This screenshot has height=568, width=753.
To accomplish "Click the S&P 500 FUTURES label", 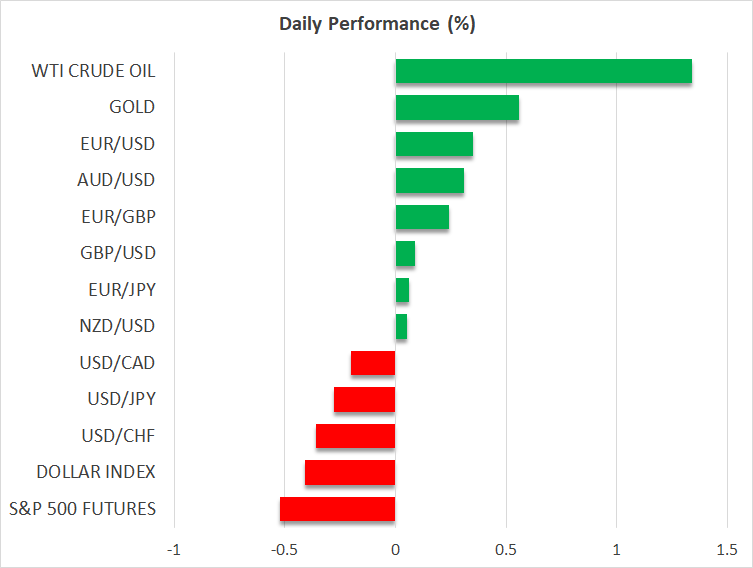I will coord(82,509).
